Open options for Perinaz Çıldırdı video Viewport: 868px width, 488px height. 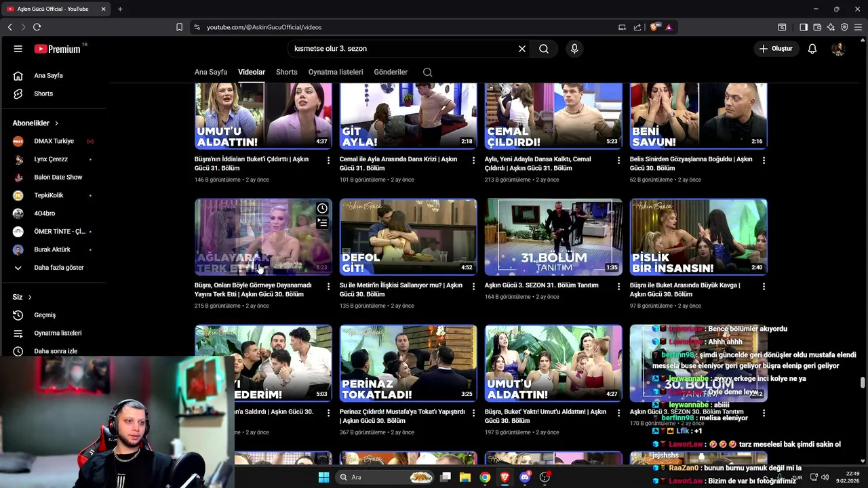coord(473,413)
